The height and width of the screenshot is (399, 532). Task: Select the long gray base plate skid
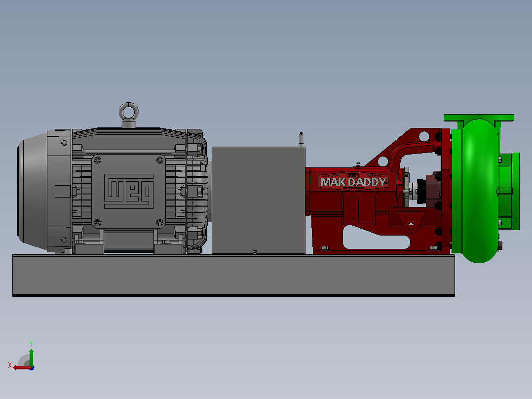(233, 276)
